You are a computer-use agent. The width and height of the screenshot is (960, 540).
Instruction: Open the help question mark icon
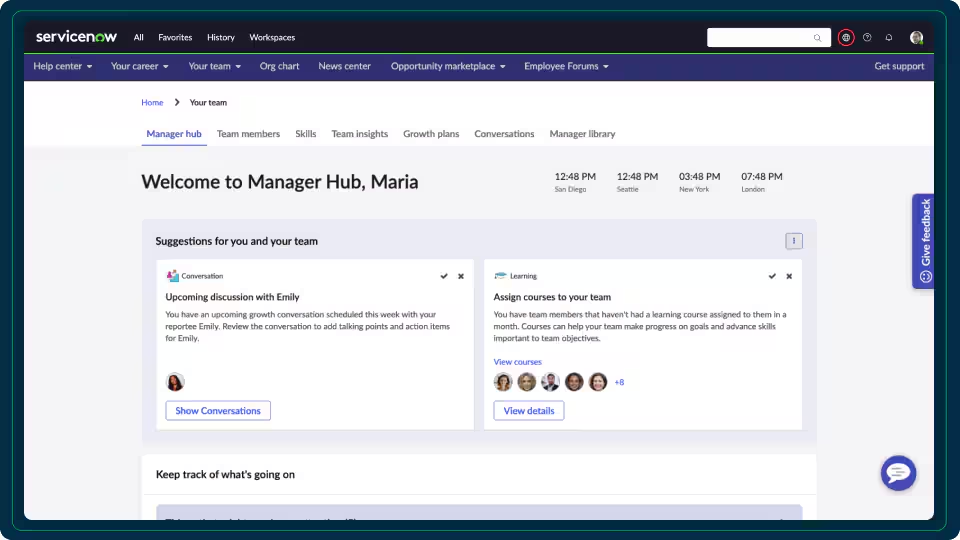coord(867,37)
